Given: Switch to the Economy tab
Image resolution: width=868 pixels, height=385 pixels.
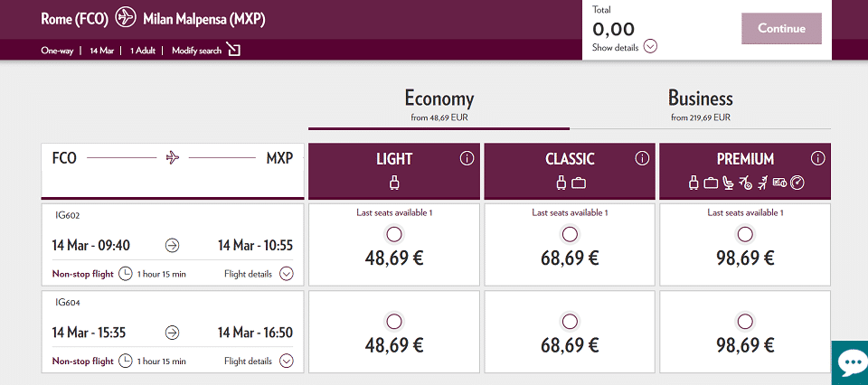Looking at the screenshot, I should pos(439,105).
